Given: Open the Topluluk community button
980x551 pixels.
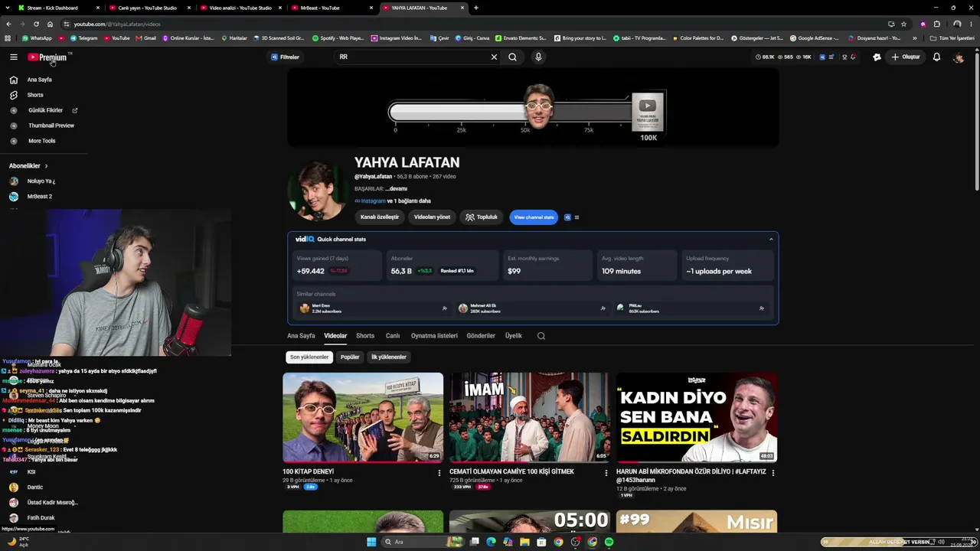Looking at the screenshot, I should [x=482, y=217].
